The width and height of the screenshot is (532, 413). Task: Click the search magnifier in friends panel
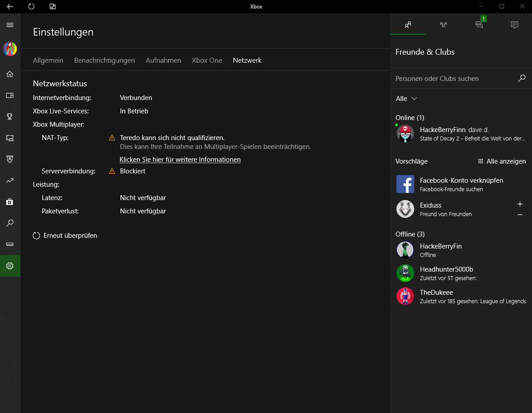coord(522,78)
